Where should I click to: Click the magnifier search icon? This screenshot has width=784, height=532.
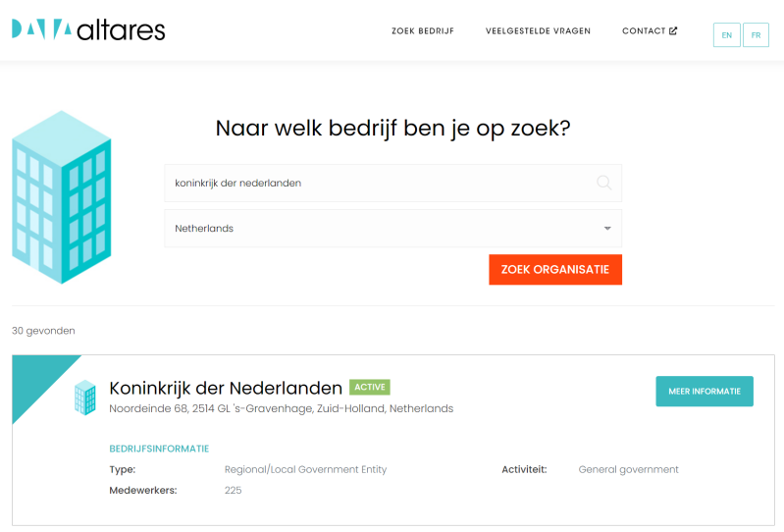[604, 183]
